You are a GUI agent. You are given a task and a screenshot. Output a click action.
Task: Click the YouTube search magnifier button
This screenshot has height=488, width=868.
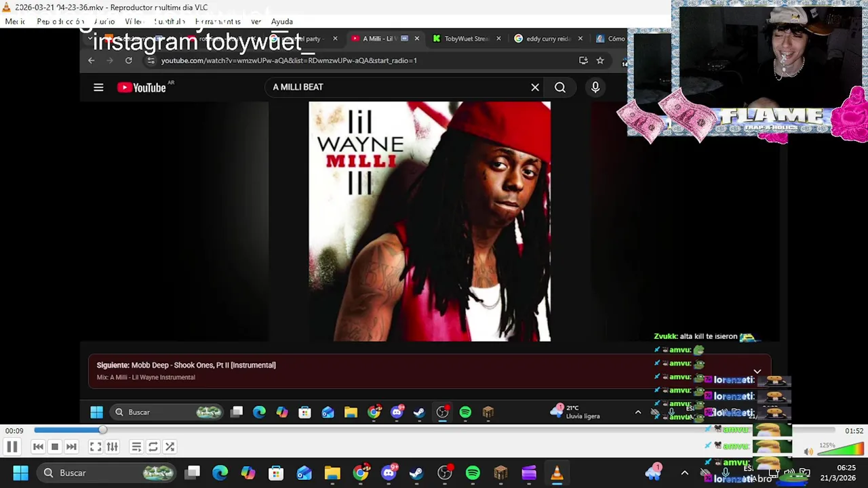point(560,87)
